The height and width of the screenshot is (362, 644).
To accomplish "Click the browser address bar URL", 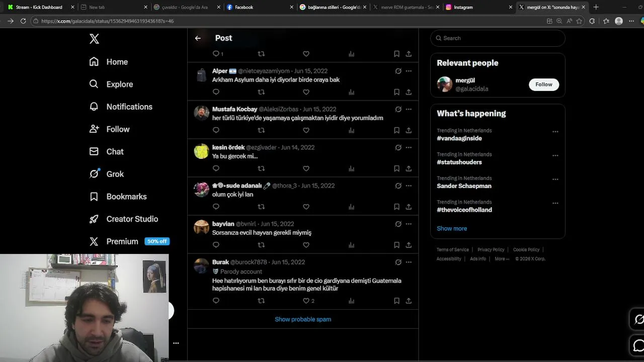I will (107, 21).
